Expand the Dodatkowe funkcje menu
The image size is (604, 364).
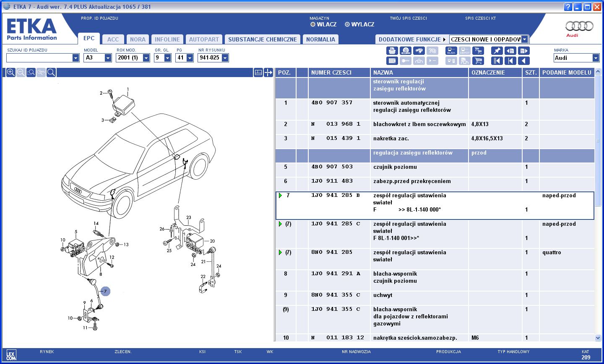412,39
